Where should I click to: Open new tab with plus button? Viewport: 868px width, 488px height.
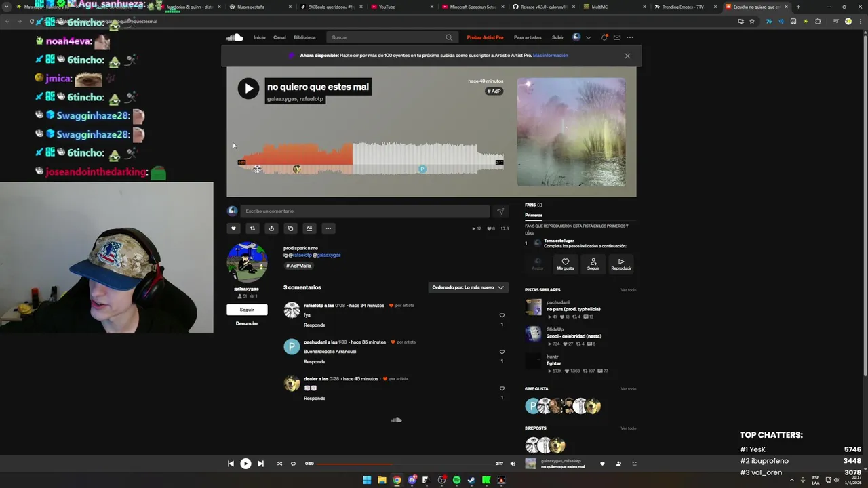[x=798, y=7]
